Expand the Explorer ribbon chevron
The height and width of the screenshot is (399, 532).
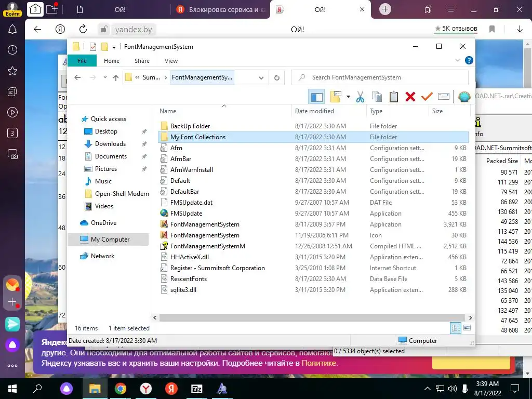pos(457,60)
